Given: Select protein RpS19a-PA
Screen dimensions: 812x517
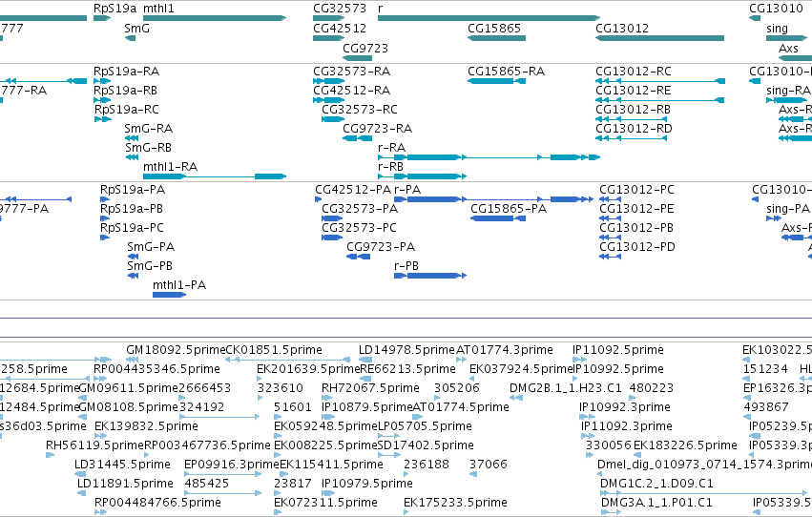Looking at the screenshot, I should click(x=105, y=199).
